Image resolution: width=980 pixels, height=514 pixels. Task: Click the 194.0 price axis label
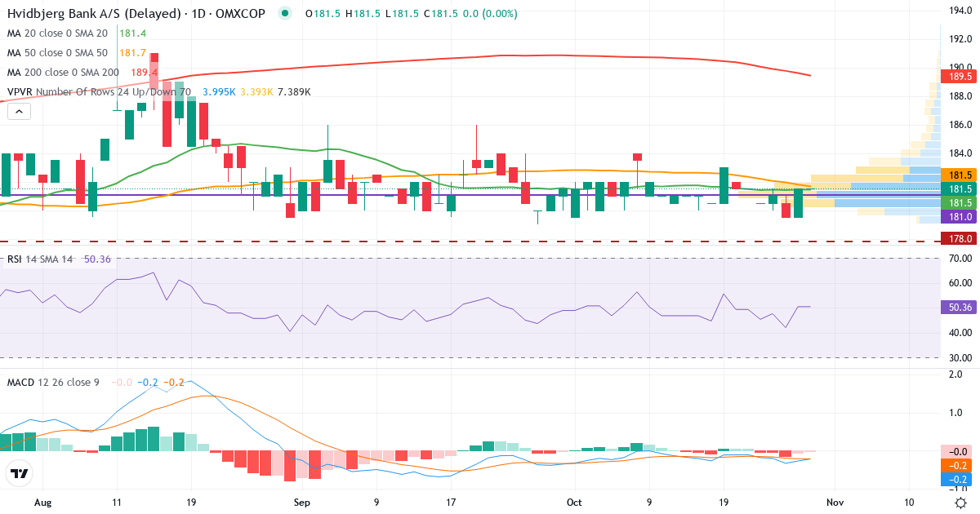[x=960, y=11]
